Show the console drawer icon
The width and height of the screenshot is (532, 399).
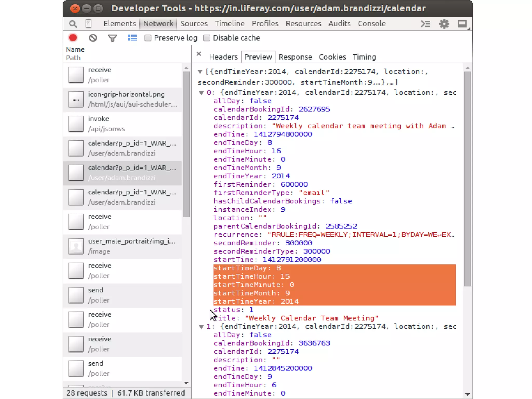tap(425, 24)
